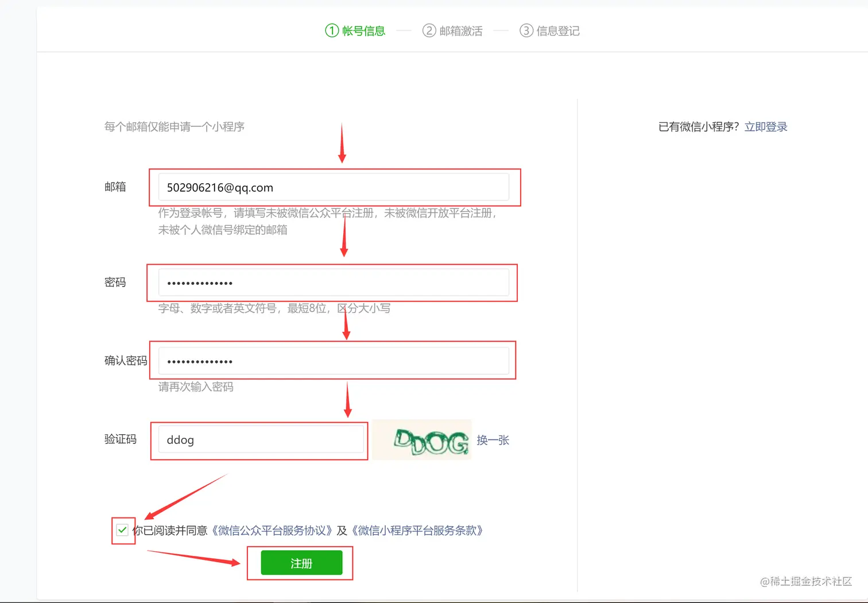868x603 pixels.
Task: Toggle the agreement checkbox
Action: tap(122, 530)
